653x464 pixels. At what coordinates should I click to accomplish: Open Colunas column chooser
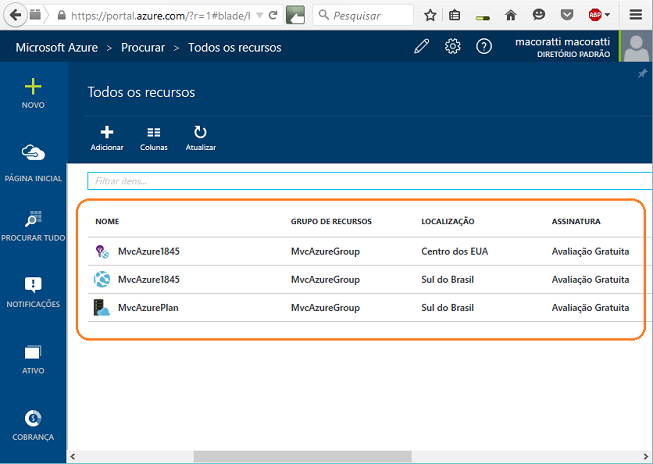coord(154,132)
